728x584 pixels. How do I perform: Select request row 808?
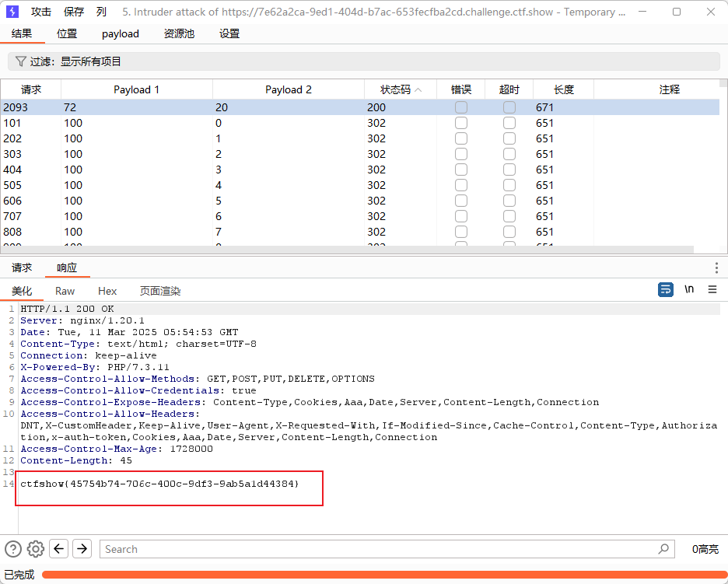pos(360,232)
